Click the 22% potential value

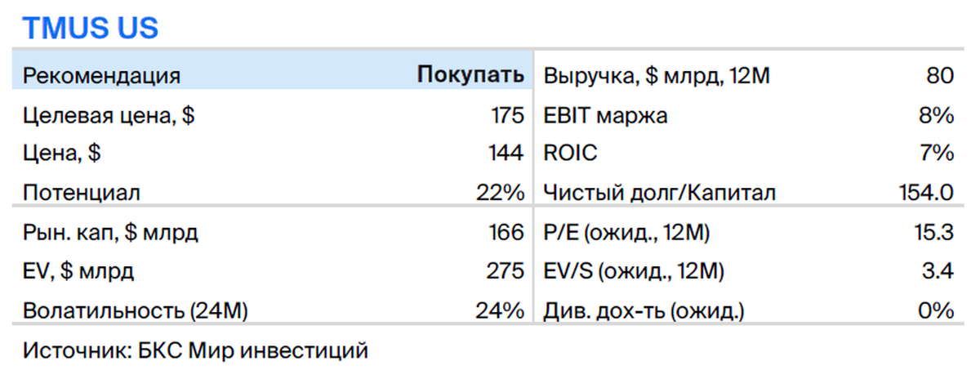tap(500, 193)
